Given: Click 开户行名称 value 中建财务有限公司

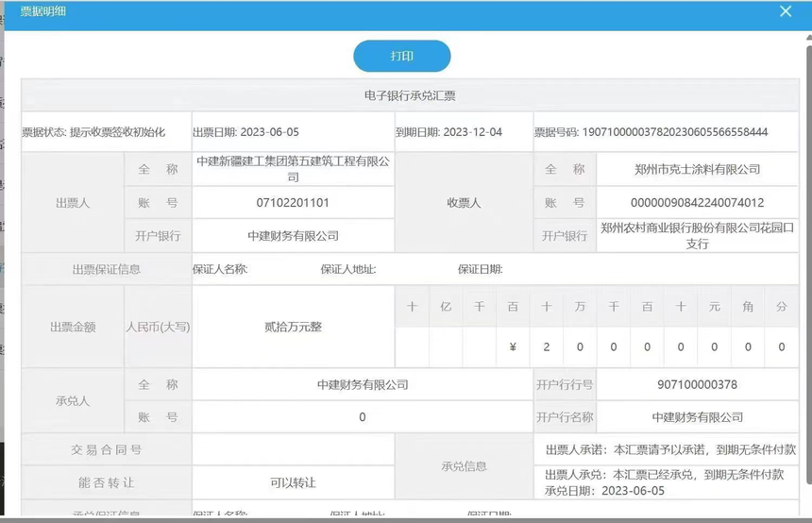Looking at the screenshot, I should [697, 417].
